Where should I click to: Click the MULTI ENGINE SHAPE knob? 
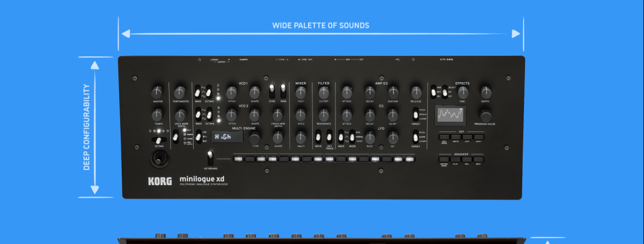point(278,138)
